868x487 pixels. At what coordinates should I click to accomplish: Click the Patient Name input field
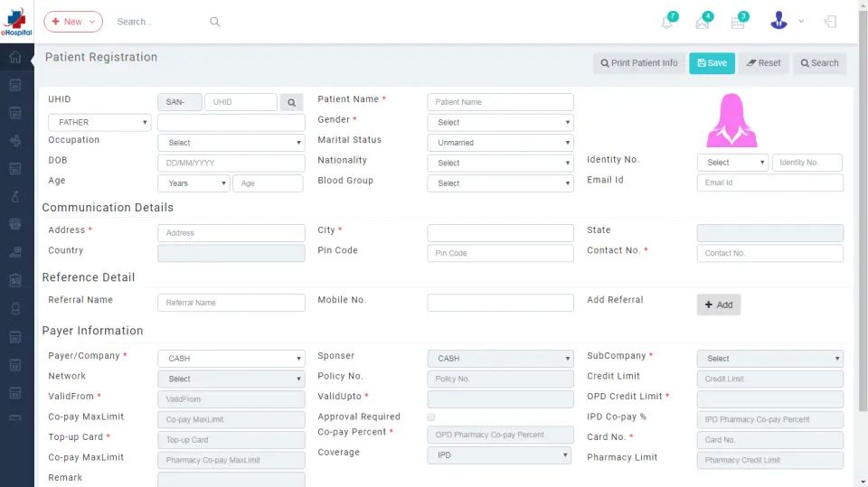point(500,102)
